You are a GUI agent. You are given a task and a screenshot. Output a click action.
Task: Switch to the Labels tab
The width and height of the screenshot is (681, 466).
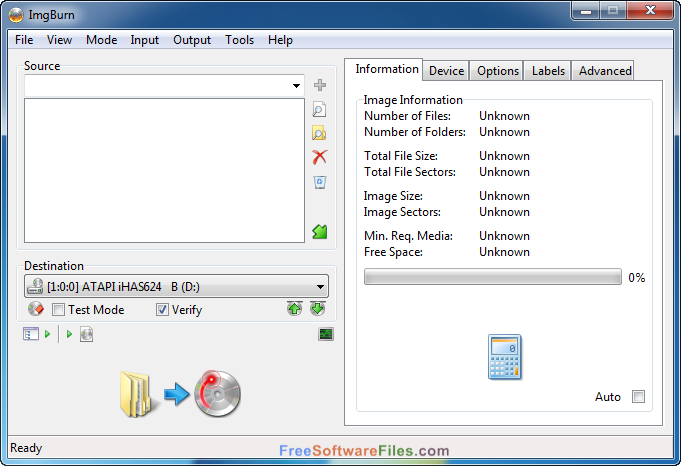click(548, 71)
